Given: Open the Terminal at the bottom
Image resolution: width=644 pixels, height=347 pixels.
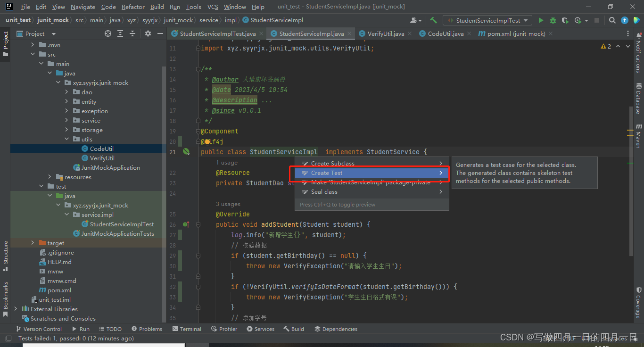Looking at the screenshot, I should (x=187, y=329).
